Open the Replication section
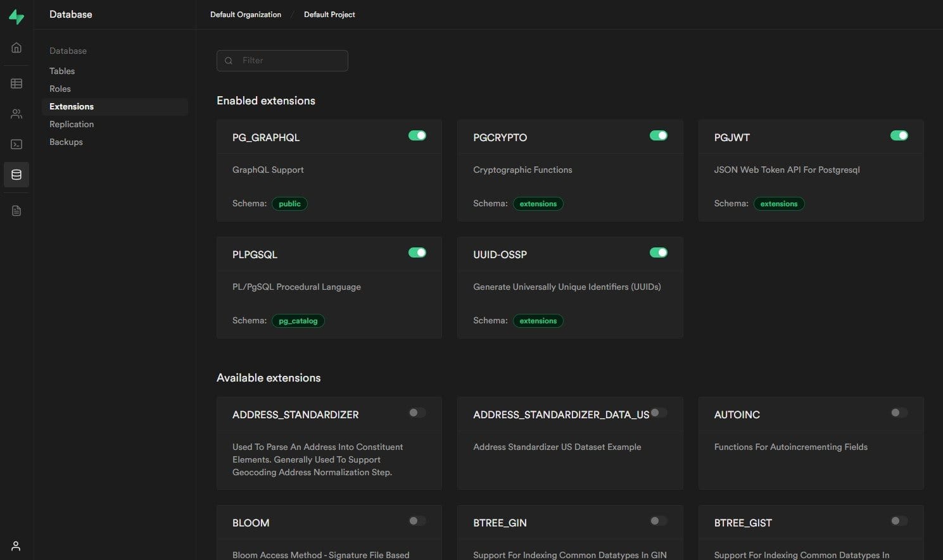The height and width of the screenshot is (560, 943). pyautogui.click(x=72, y=124)
